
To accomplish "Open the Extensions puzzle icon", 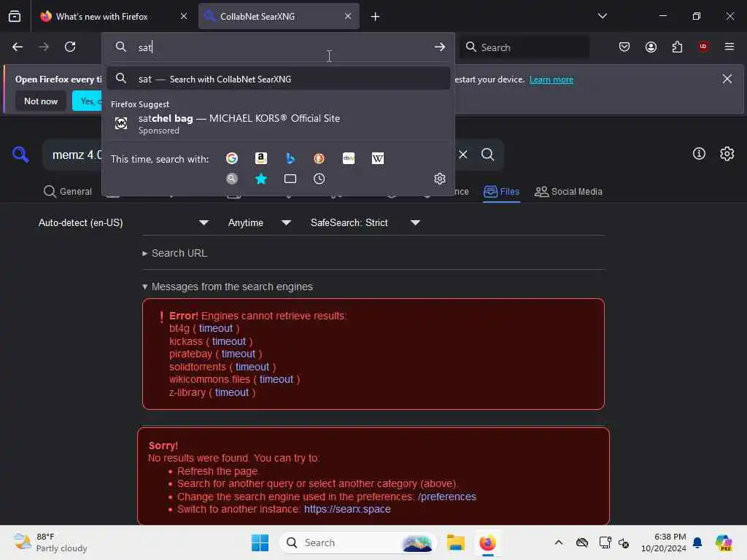I will point(677,47).
